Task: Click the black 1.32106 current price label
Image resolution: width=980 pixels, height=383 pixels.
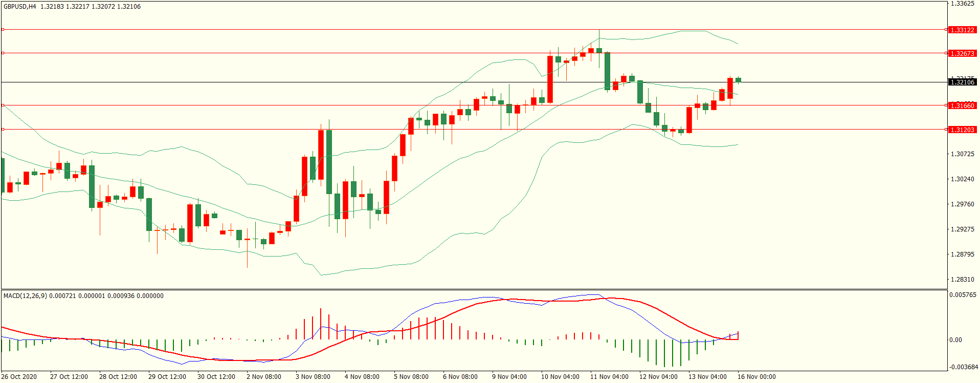Action: (962, 82)
